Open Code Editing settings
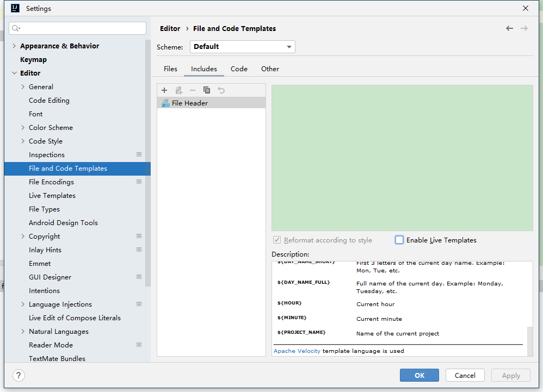The image size is (543, 392). pyautogui.click(x=49, y=101)
